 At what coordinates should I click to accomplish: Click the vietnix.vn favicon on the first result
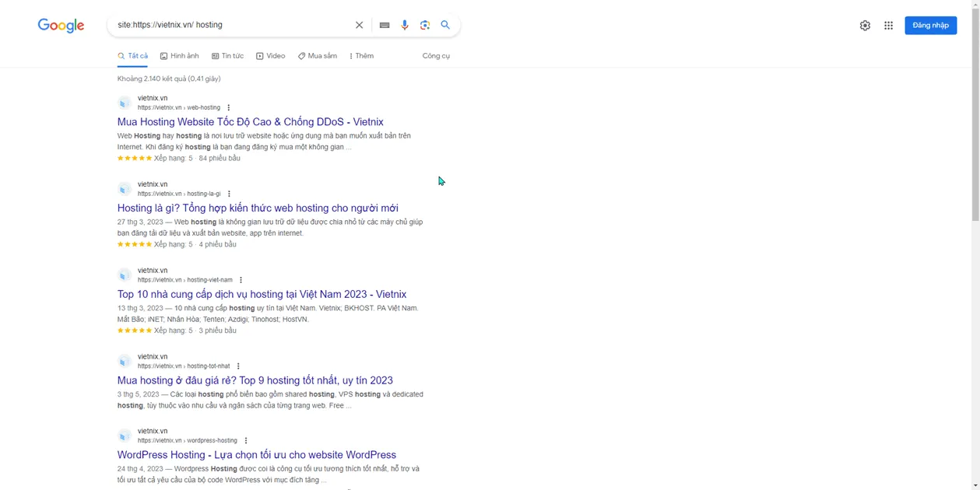(125, 103)
